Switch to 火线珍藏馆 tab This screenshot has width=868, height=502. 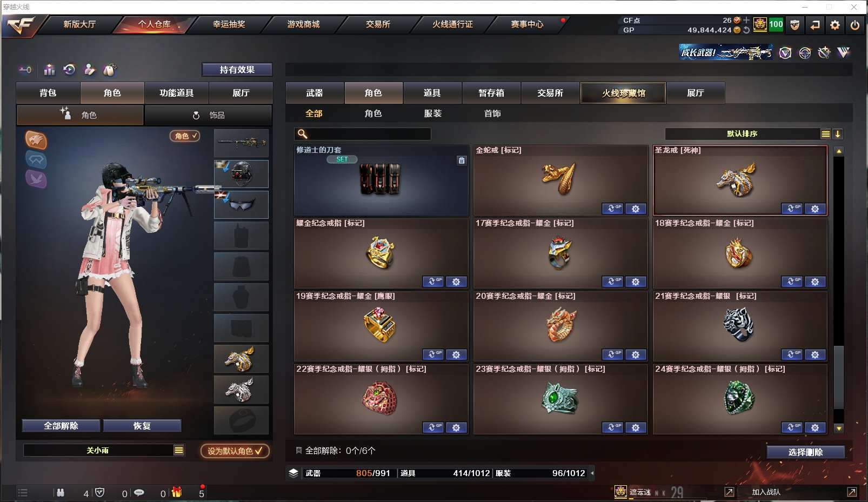[x=623, y=93]
